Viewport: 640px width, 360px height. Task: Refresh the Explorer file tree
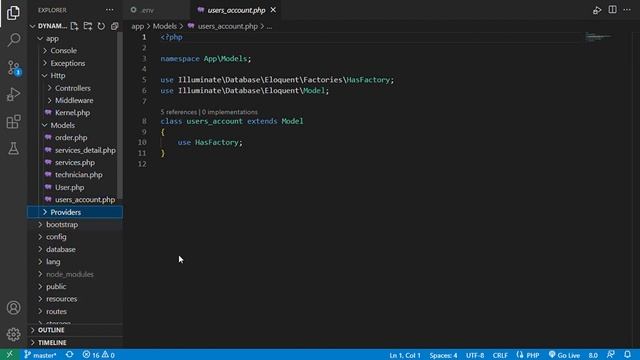click(x=101, y=26)
